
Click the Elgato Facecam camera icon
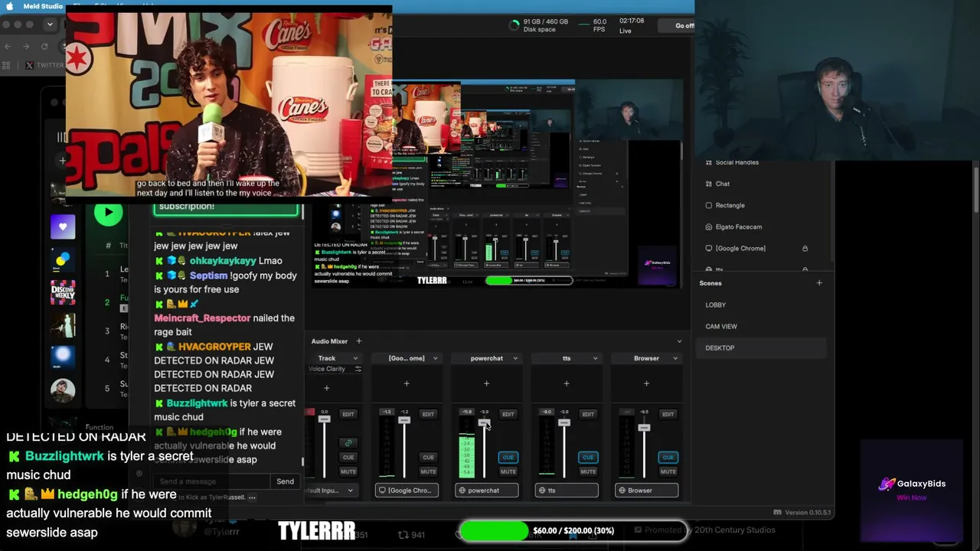click(x=709, y=227)
